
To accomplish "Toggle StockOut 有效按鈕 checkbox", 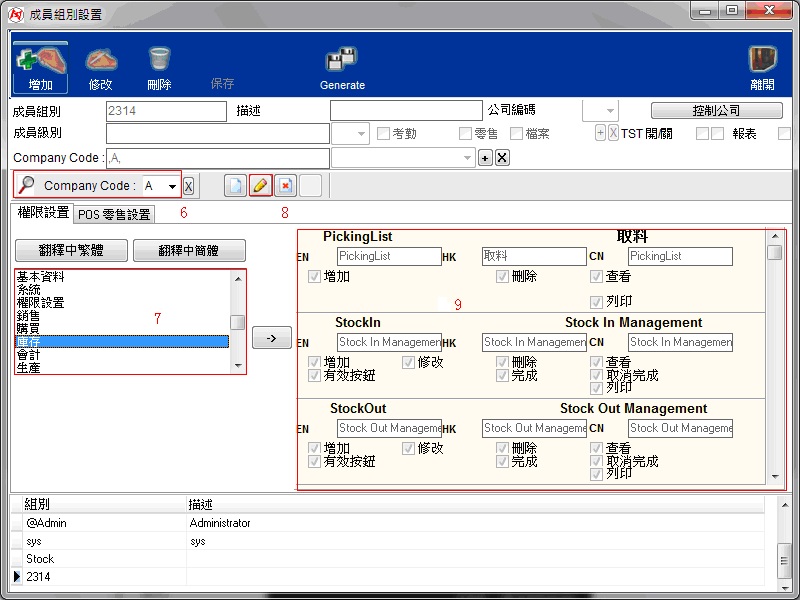I will (314, 461).
